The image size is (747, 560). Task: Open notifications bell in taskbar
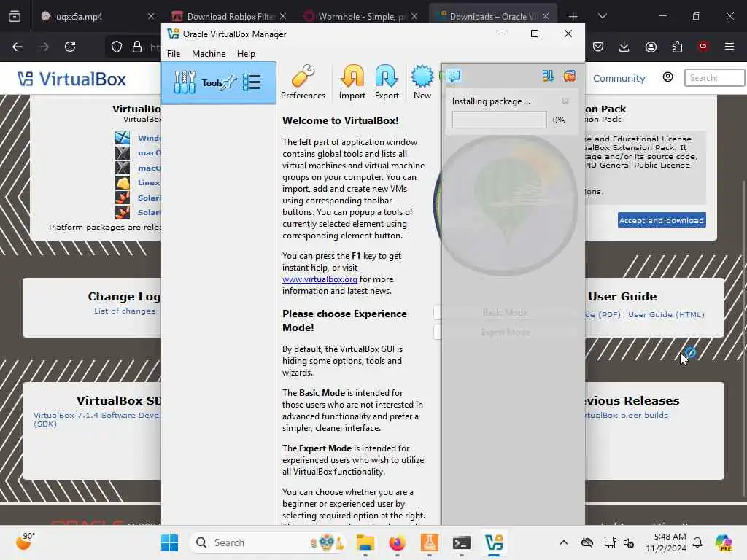pyautogui.click(x=697, y=542)
